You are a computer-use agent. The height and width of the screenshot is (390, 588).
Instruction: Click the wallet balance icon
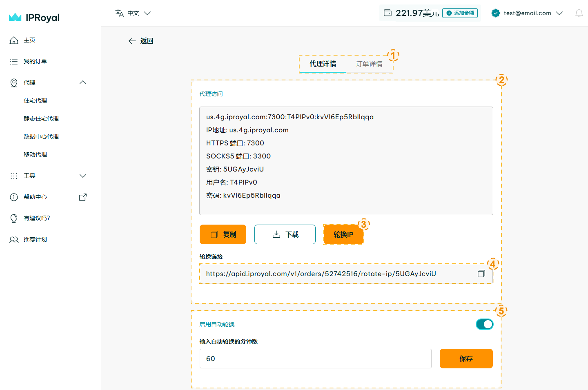(388, 13)
